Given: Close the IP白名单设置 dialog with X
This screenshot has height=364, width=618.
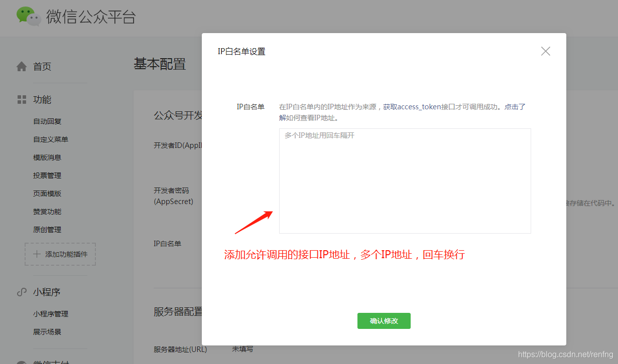Looking at the screenshot, I should [x=546, y=51].
